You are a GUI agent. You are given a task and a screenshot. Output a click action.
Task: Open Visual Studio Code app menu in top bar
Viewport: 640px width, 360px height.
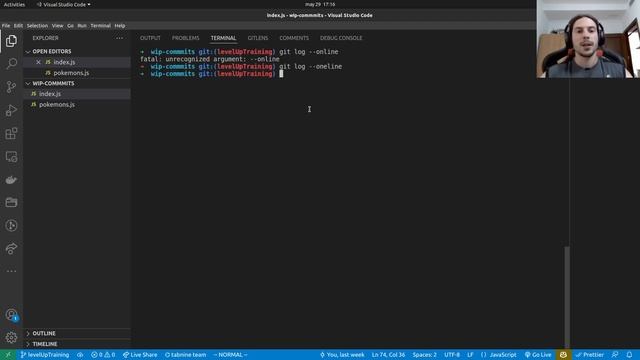pyautogui.click(x=64, y=4)
